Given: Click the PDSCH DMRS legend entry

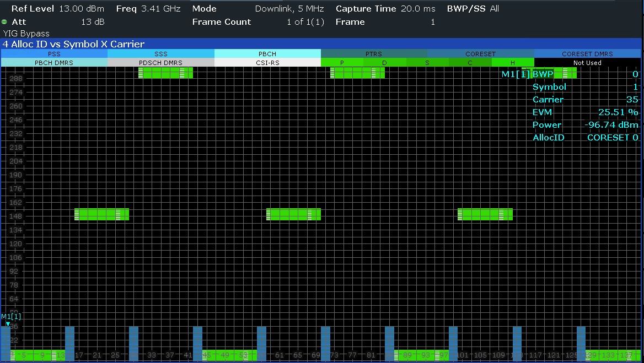Looking at the screenshot, I should (x=161, y=62).
